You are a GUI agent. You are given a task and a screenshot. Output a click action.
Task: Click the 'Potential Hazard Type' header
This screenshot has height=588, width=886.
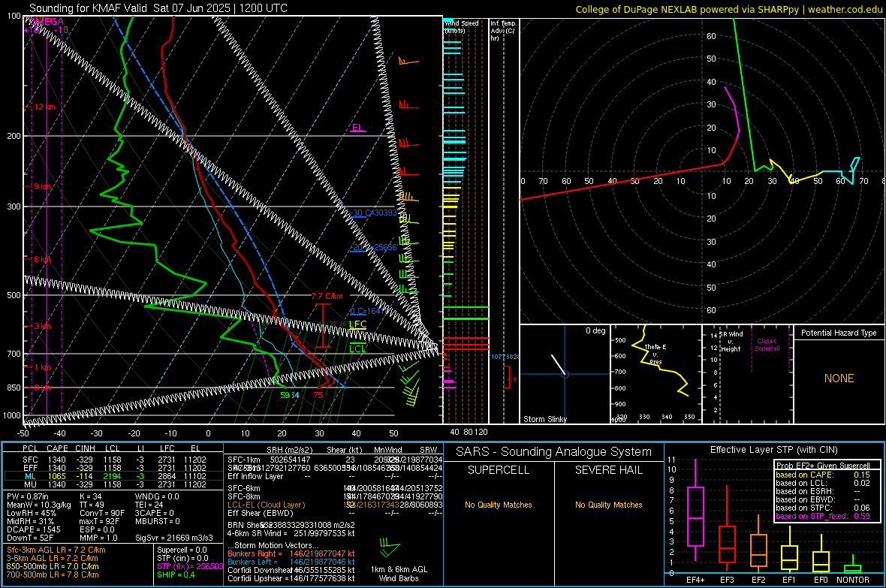click(x=839, y=333)
